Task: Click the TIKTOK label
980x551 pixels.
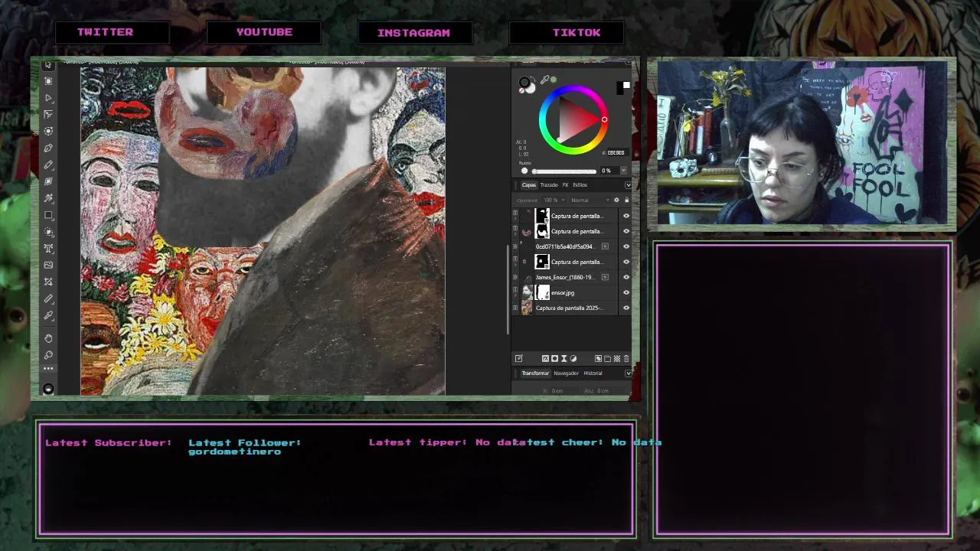Action: coord(577,33)
